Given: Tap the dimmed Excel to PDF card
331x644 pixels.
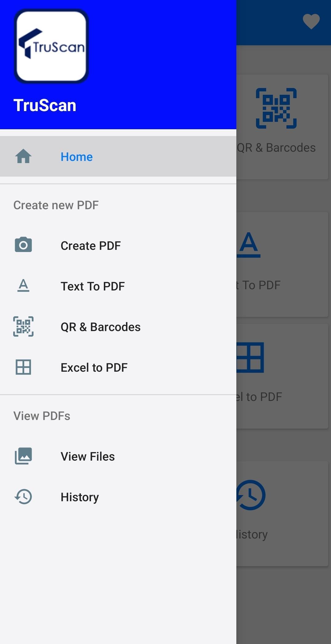Looking at the screenshot, I should coord(282,376).
